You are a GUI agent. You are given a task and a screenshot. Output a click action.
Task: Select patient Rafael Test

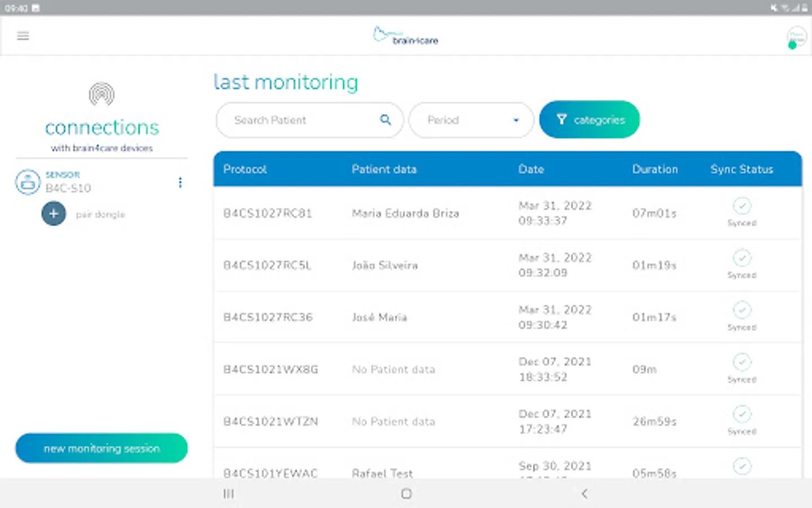click(x=382, y=473)
